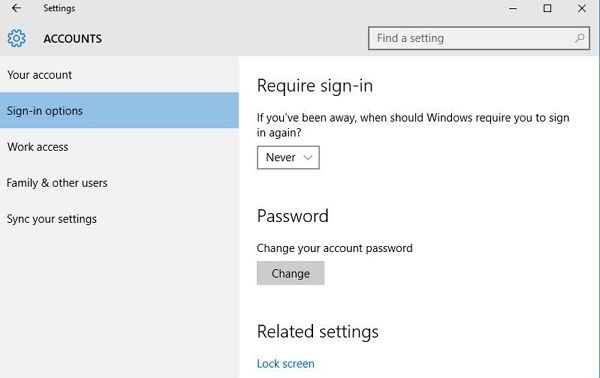Open Family & other users
600x378 pixels.
[x=119, y=182]
